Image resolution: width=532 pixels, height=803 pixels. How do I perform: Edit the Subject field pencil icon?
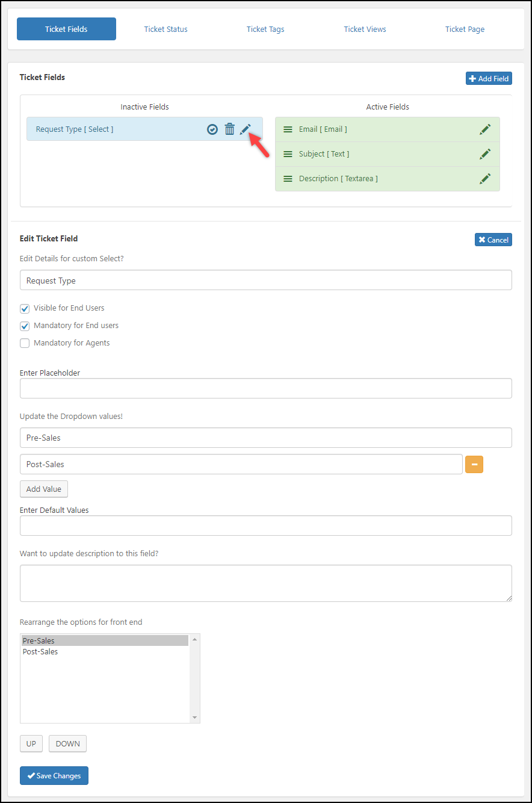(485, 154)
